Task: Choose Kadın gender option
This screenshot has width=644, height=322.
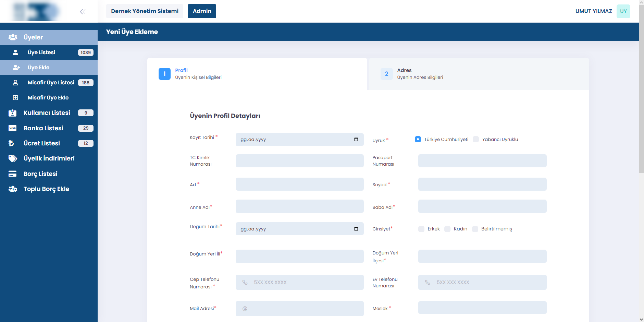Action: [x=447, y=229]
